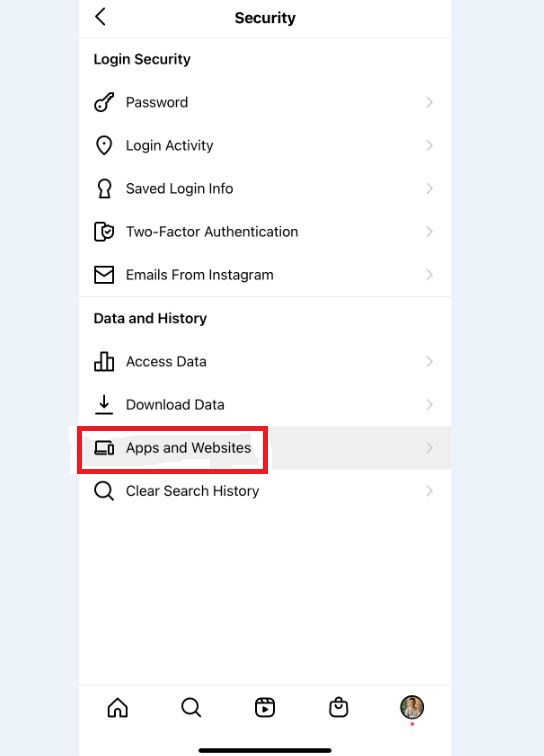Expand the Clear Search History chevron

pos(429,491)
